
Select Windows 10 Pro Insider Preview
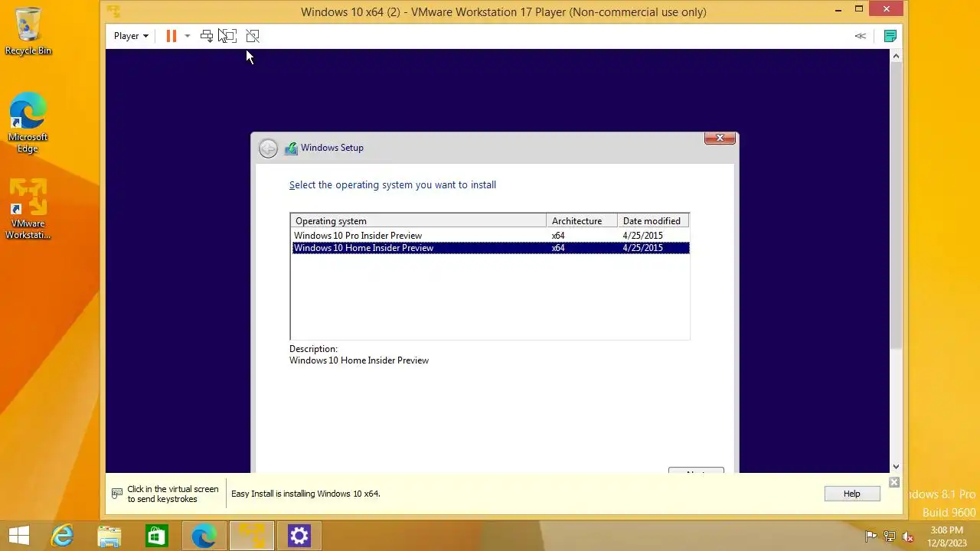click(490, 236)
